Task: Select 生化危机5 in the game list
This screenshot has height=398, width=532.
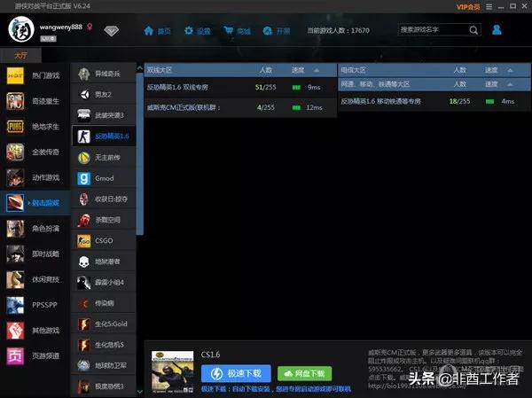Action: pos(104,345)
